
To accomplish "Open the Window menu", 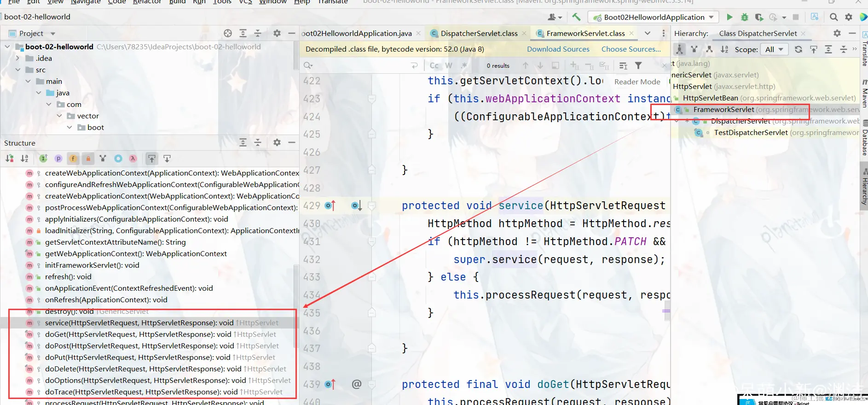I will coord(272,2).
